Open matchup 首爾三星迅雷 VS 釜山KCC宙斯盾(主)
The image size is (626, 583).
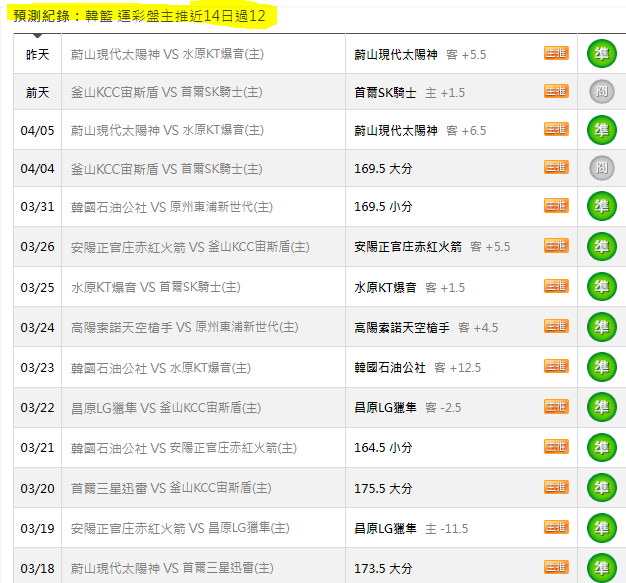click(x=171, y=488)
